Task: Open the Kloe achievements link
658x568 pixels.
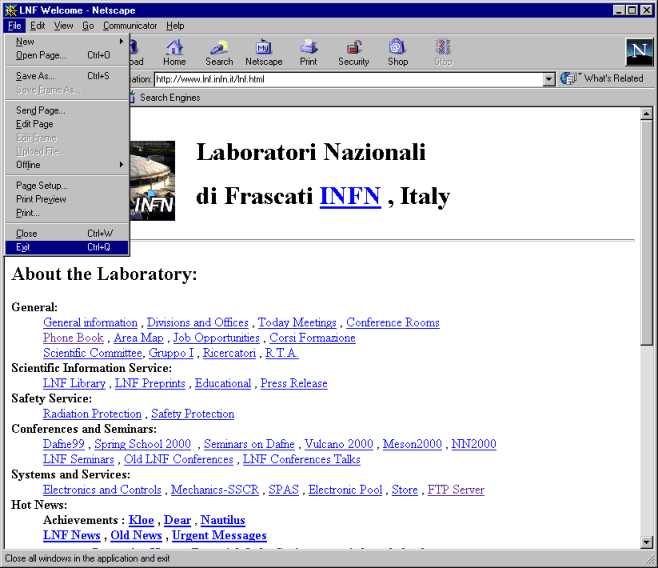Action: pos(141,520)
